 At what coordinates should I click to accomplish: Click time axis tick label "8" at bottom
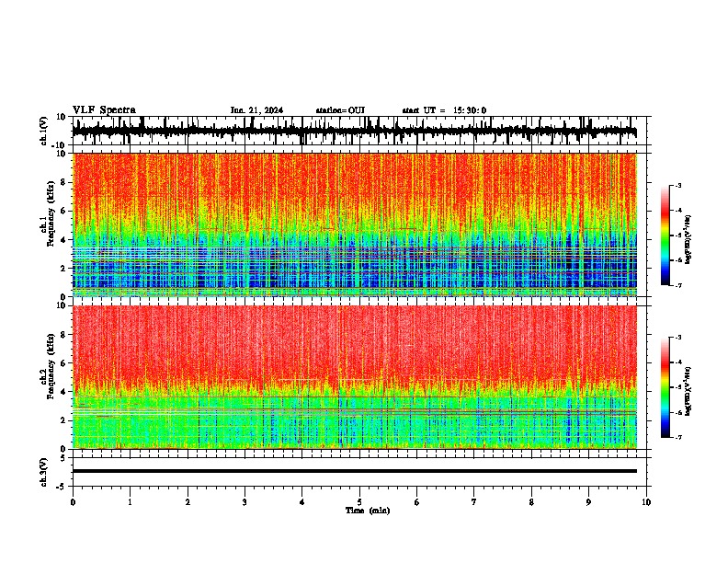(531, 502)
